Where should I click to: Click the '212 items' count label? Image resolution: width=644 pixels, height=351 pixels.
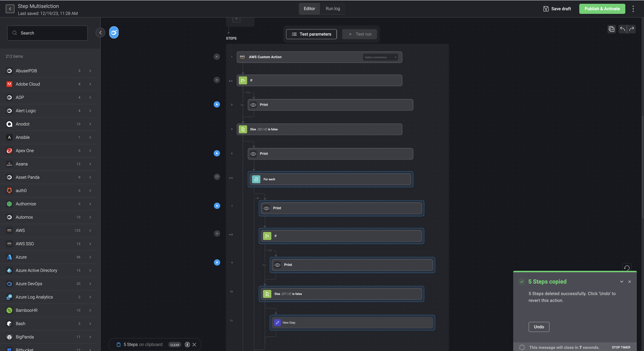tap(14, 56)
